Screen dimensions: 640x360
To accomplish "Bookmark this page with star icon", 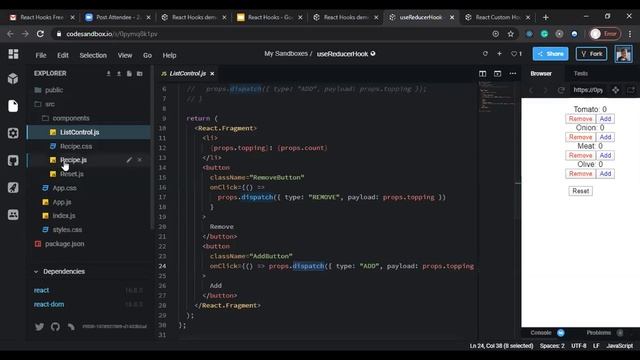I will click(511, 34).
